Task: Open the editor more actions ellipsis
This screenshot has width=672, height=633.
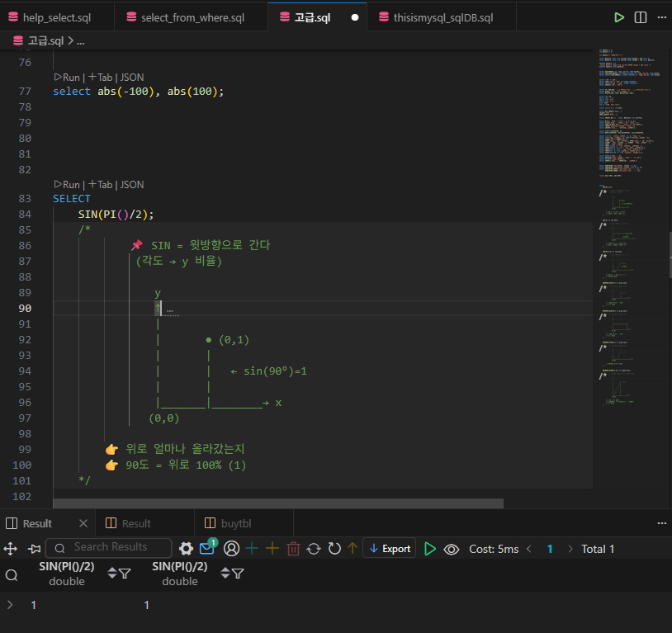Action: (662, 17)
